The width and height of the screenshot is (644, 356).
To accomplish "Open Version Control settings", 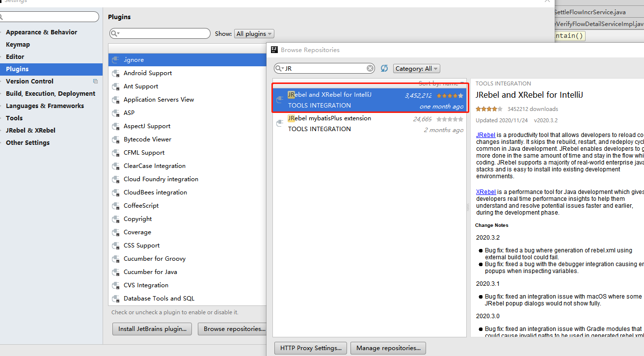I will click(30, 82).
